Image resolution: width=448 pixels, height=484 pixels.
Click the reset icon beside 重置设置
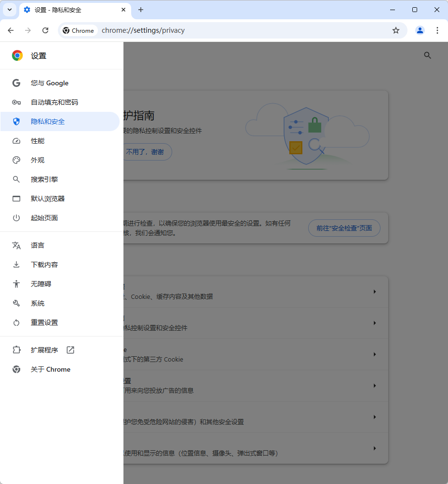16,322
